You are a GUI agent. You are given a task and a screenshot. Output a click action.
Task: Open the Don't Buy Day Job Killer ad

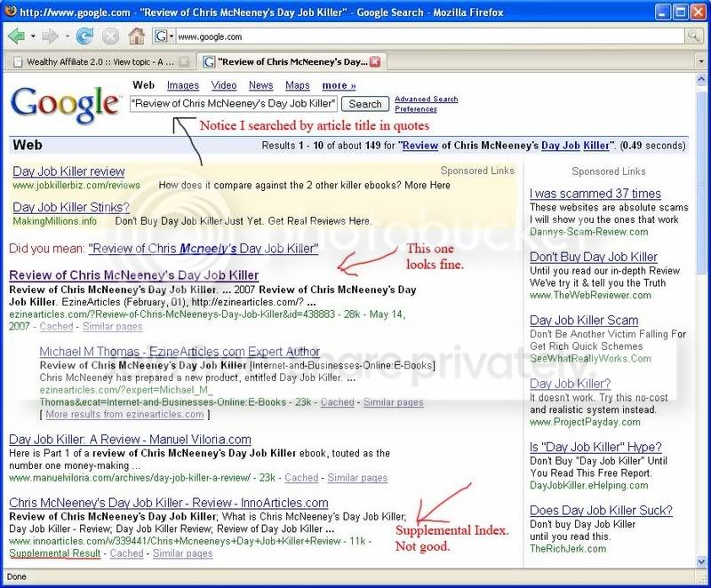594,257
